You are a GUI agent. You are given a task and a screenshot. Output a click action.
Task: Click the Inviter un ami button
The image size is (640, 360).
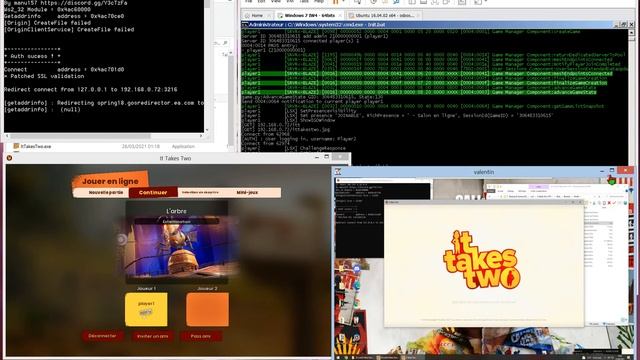click(152, 336)
